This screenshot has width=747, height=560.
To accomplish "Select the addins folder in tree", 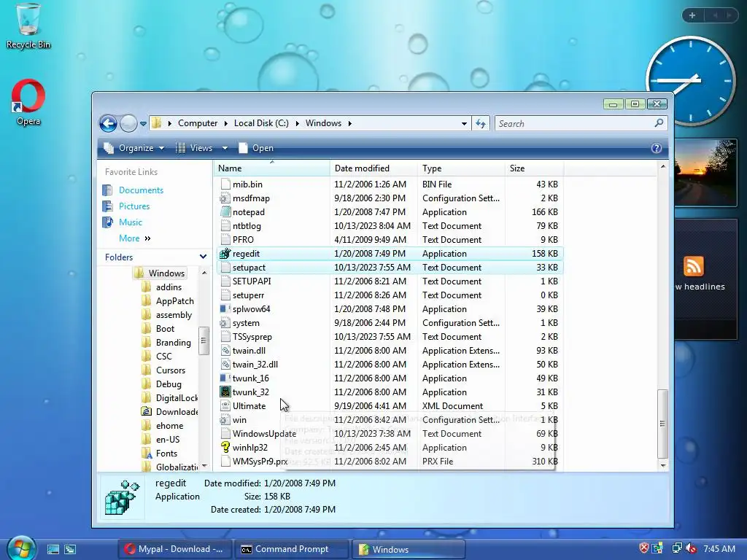I will pos(169,287).
